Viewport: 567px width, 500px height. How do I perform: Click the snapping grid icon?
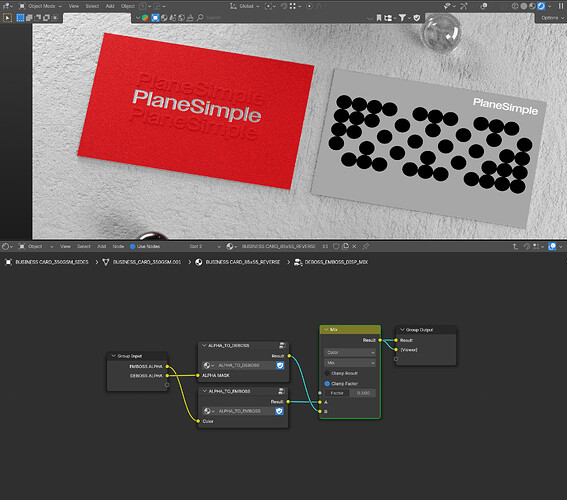click(293, 6)
